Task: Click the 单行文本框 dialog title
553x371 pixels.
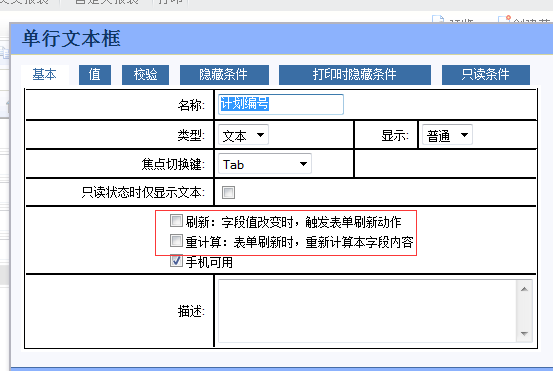Action: 71,38
